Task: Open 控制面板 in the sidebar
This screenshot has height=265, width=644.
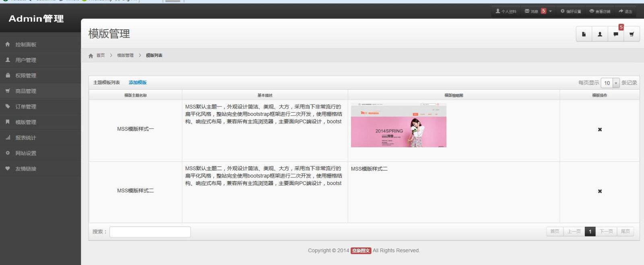Action: coord(26,45)
